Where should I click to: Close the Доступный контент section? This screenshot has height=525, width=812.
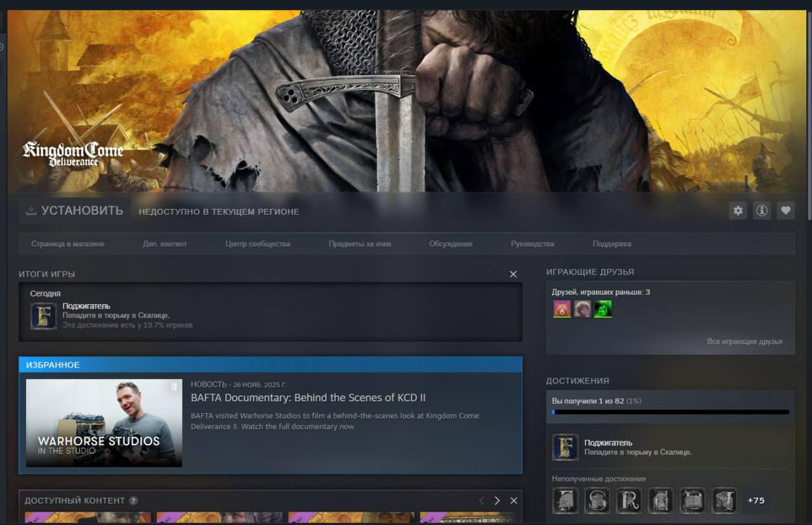pos(514,501)
